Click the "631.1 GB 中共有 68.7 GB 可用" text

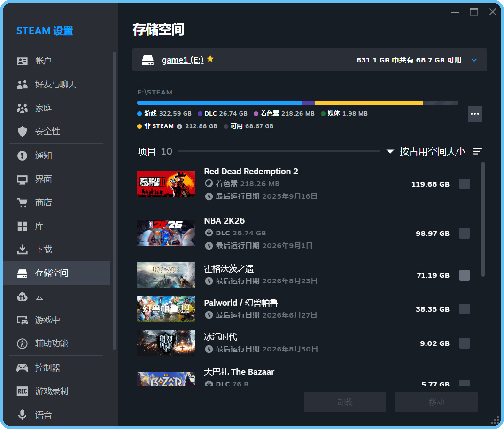pyautogui.click(x=409, y=60)
